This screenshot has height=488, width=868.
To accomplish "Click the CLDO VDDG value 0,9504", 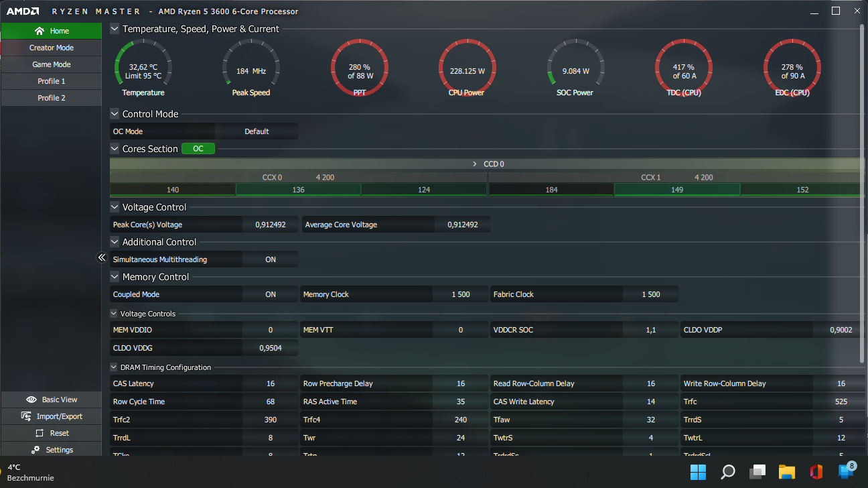I will [x=271, y=348].
